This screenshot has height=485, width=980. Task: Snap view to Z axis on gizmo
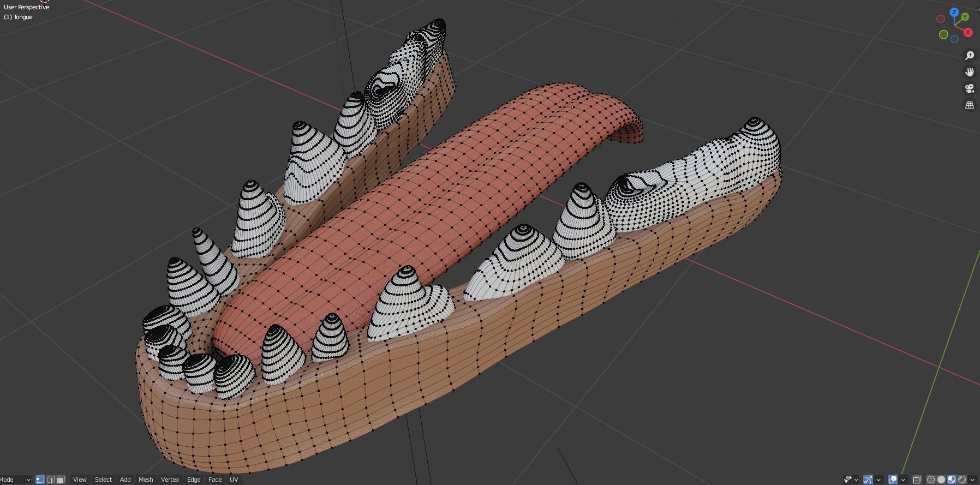pyautogui.click(x=954, y=12)
